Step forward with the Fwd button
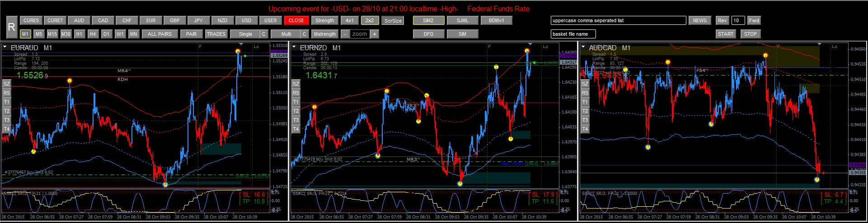 [x=754, y=20]
